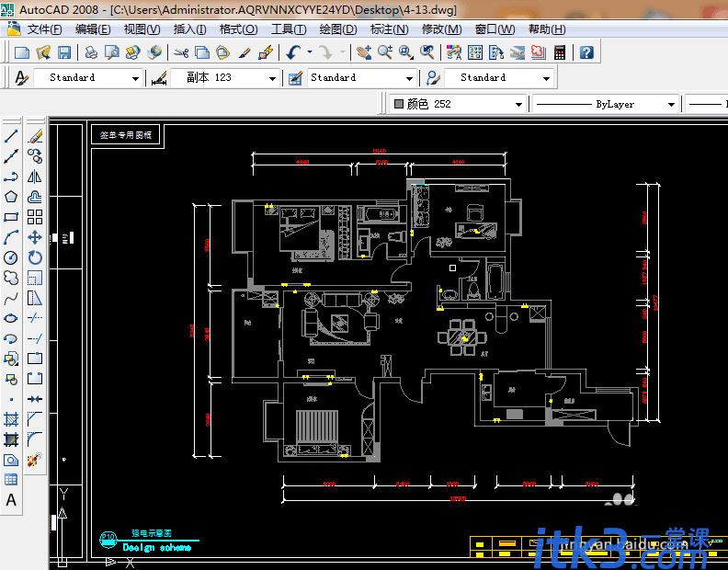Open the ByLayer linetype dropdown
728x570 pixels.
(x=606, y=104)
